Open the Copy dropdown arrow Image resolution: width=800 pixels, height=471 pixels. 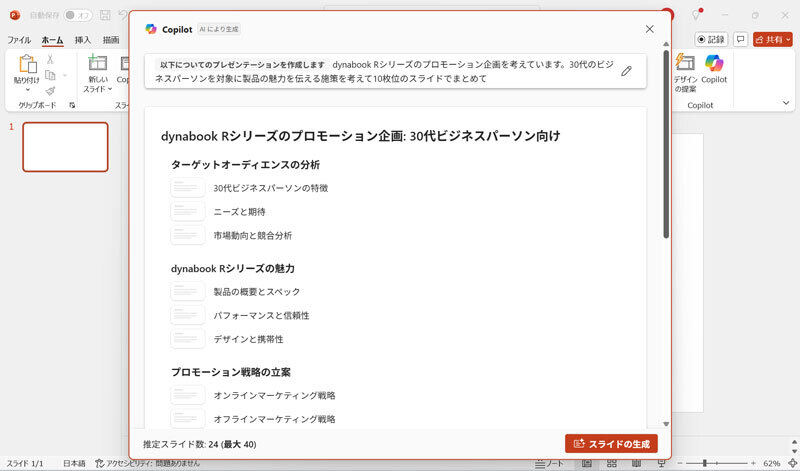click(x=65, y=76)
